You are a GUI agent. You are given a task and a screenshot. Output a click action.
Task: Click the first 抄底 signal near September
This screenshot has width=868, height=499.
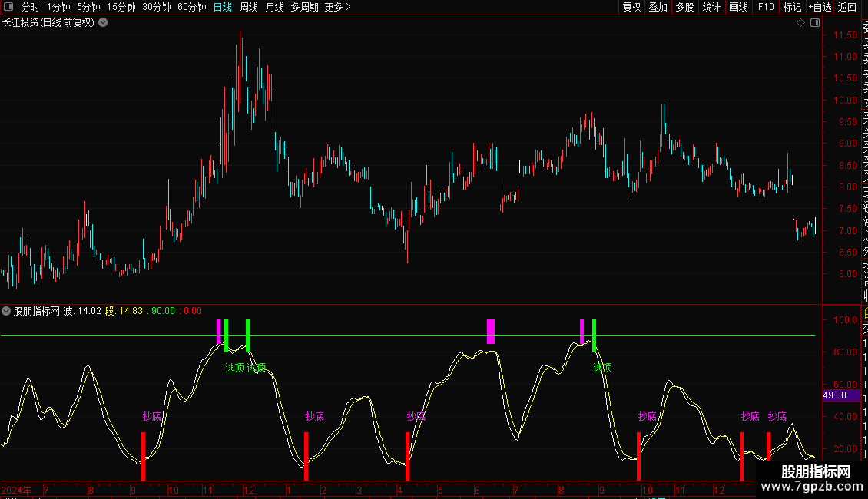click(151, 416)
